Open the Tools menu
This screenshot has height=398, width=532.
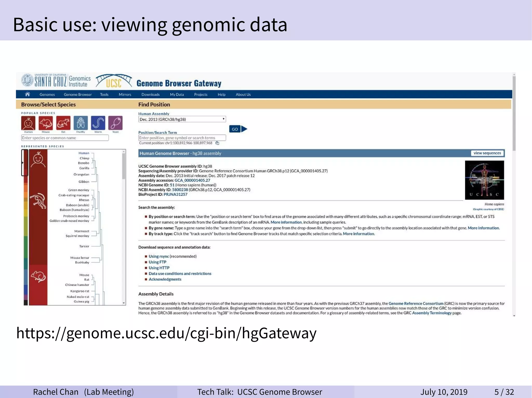(x=104, y=94)
